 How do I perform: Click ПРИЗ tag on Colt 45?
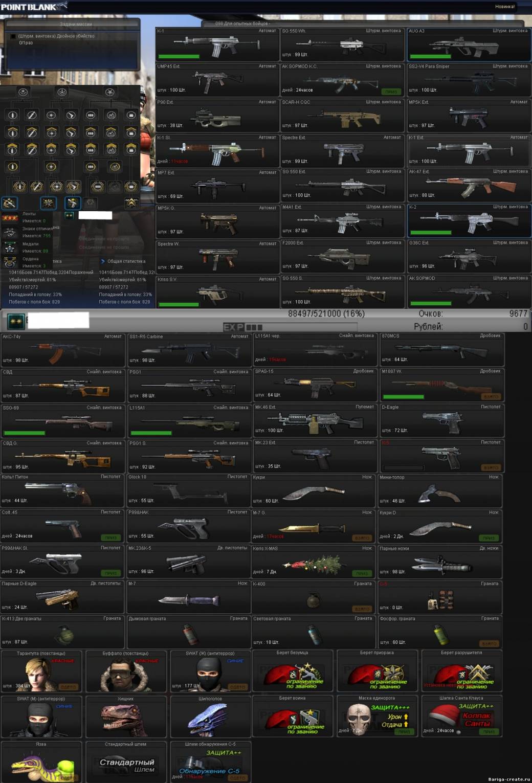110,538
